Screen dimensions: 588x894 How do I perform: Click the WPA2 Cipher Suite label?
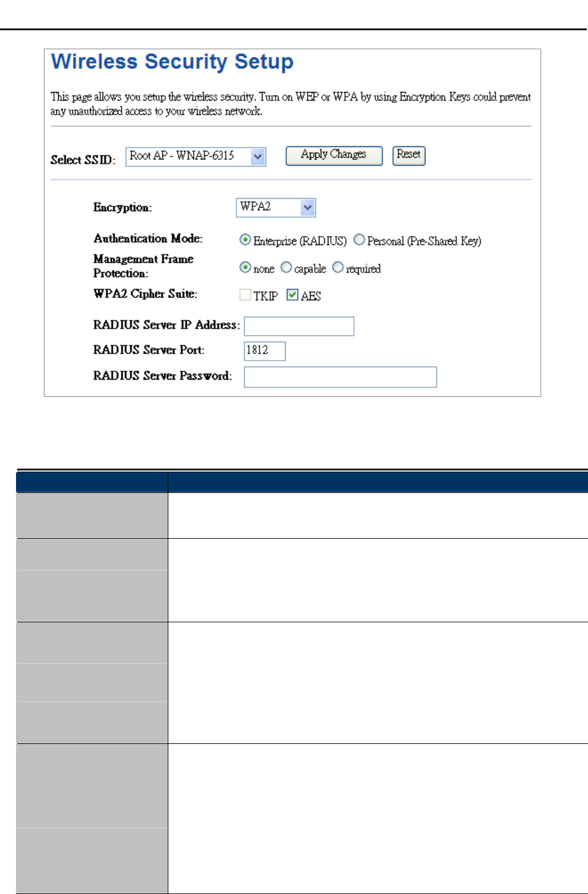coord(145,294)
